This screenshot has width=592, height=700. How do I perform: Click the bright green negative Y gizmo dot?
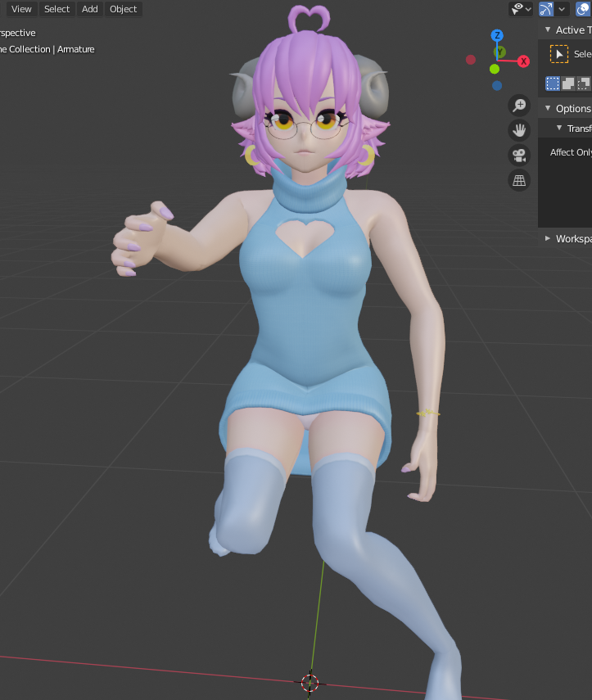(x=495, y=69)
